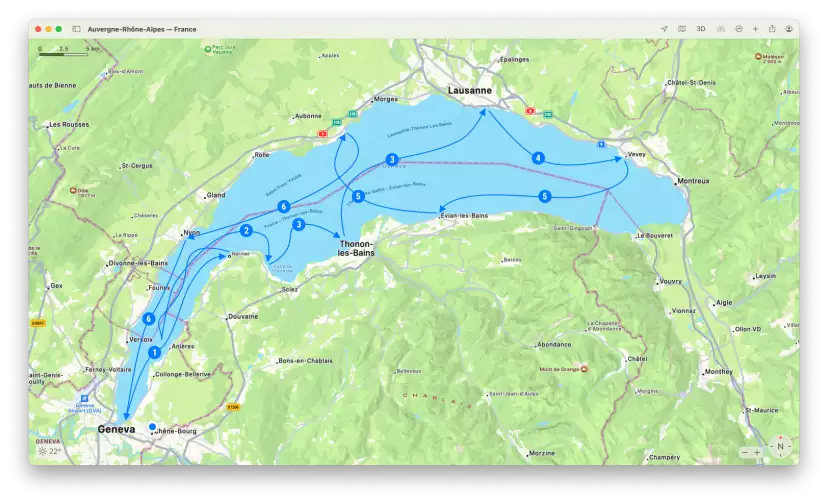Zoom in with the plus map button
Viewport: 828px width, 503px height.
click(x=757, y=452)
